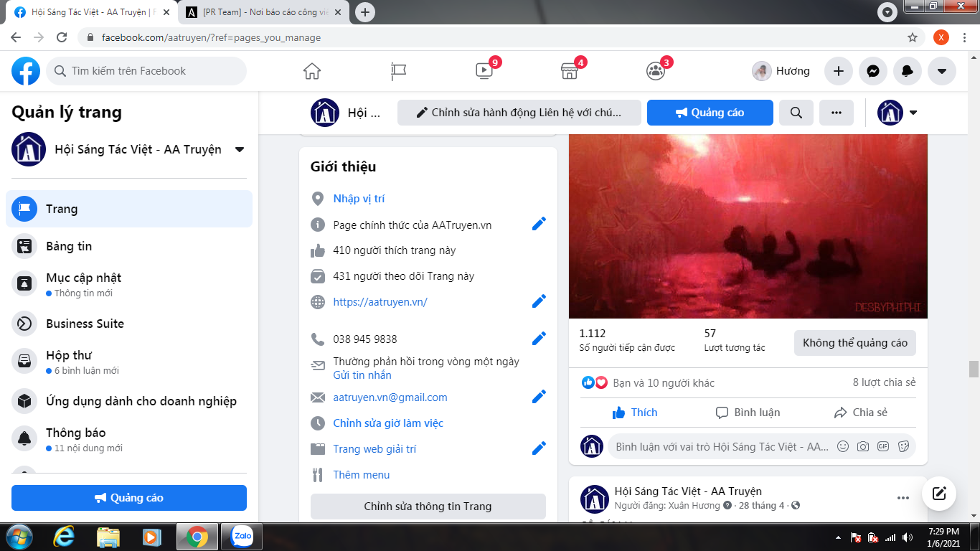Click Chỉnh sửa hành động Liên hệ button
The width and height of the screenshot is (980, 551).
[519, 113]
